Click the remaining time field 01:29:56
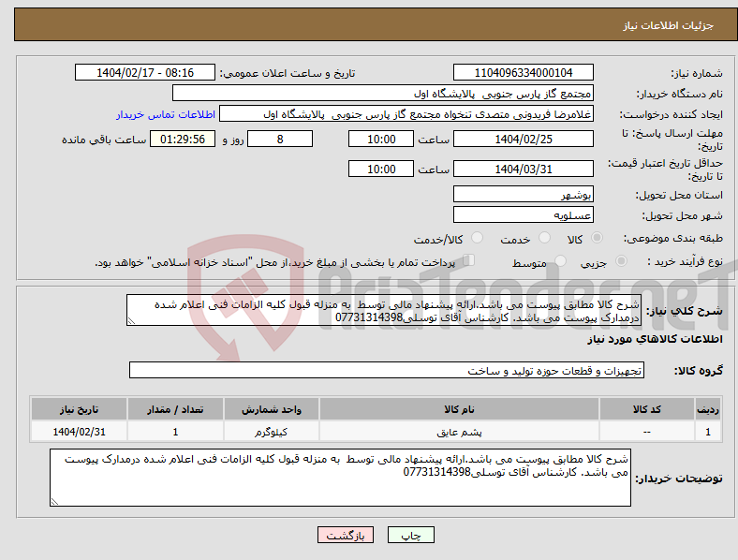This screenshot has width=738, height=560. (183, 140)
